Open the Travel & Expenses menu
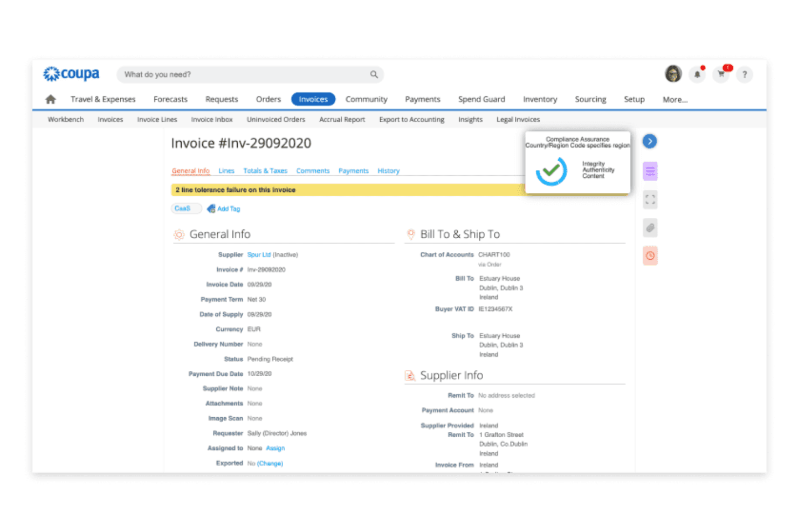 (103, 99)
